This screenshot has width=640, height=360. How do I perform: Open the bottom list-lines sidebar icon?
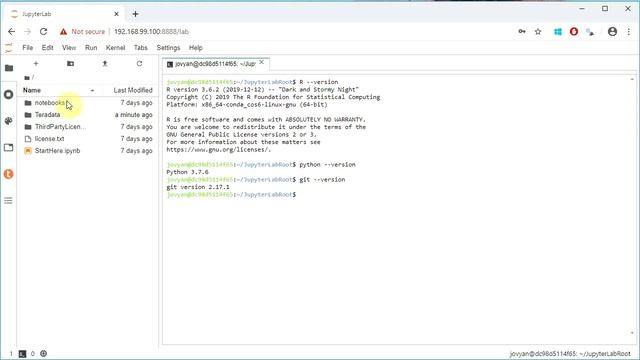(x=9, y=201)
